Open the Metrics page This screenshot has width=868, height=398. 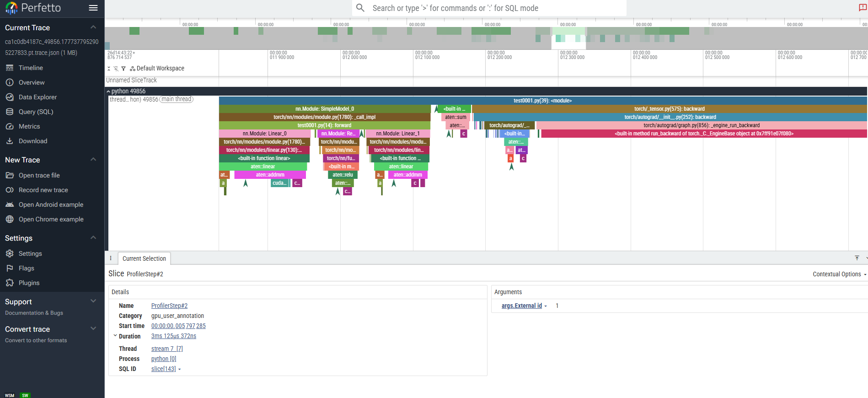click(x=29, y=126)
